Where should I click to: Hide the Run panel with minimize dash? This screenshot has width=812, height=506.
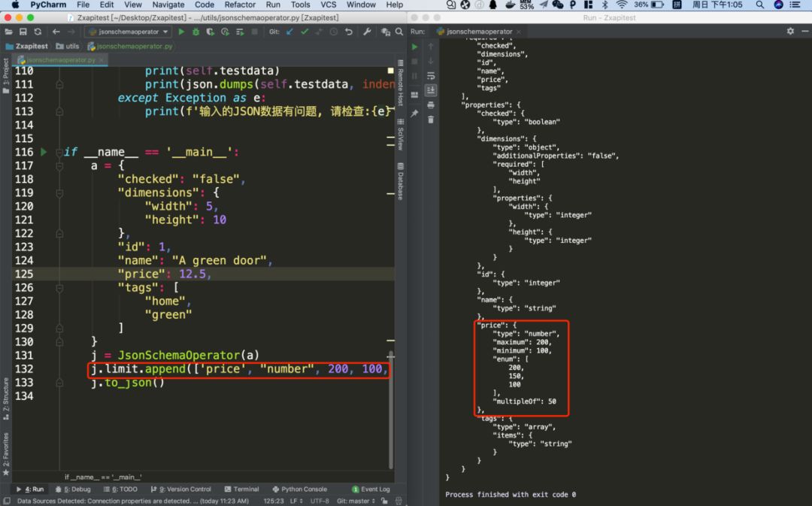pyautogui.click(x=804, y=31)
